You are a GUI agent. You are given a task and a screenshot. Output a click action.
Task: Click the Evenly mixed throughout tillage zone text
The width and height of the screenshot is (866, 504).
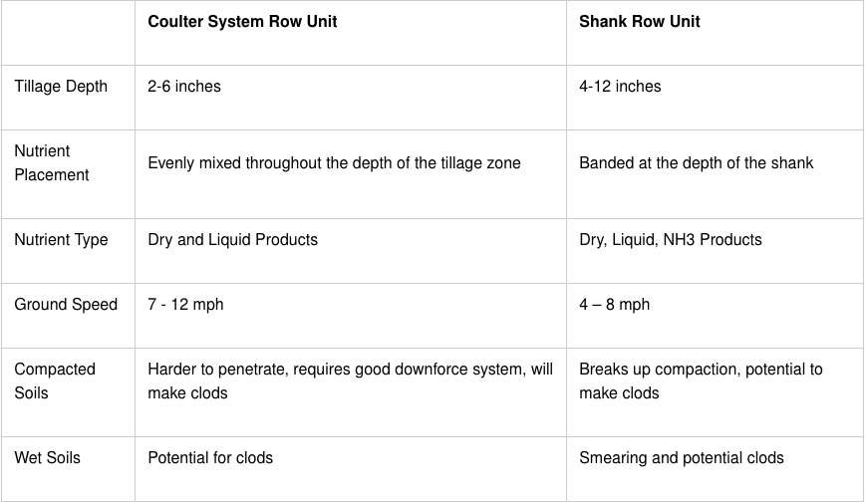pyautogui.click(x=334, y=162)
